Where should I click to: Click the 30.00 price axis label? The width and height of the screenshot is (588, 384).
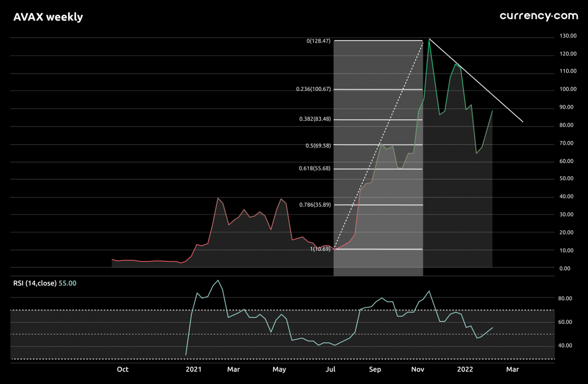click(x=566, y=214)
